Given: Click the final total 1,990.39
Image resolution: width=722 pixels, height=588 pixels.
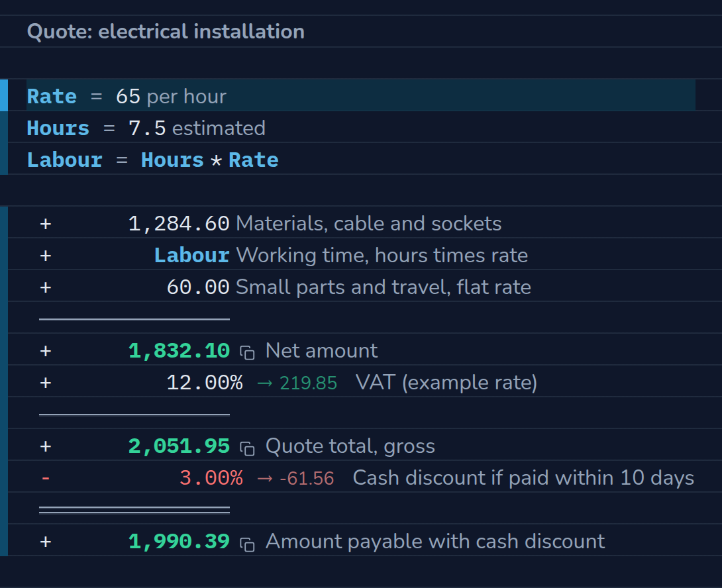Looking at the screenshot, I should tap(179, 542).
